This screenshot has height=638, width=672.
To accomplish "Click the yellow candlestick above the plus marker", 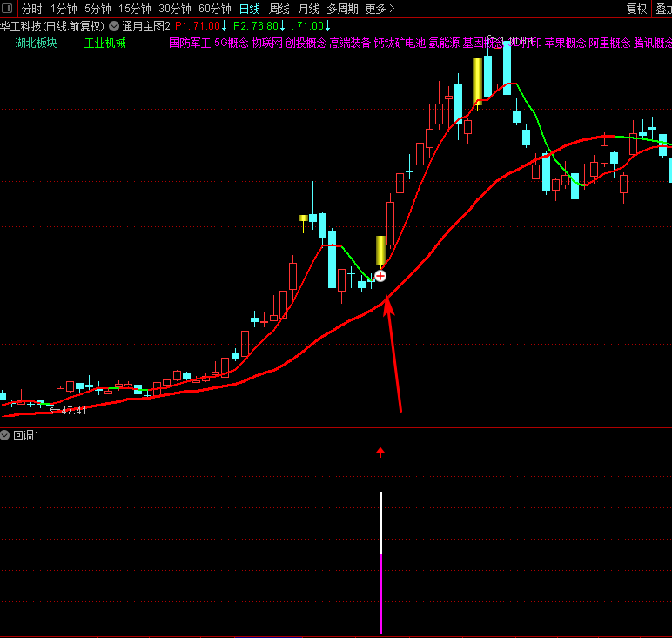I will (x=380, y=250).
